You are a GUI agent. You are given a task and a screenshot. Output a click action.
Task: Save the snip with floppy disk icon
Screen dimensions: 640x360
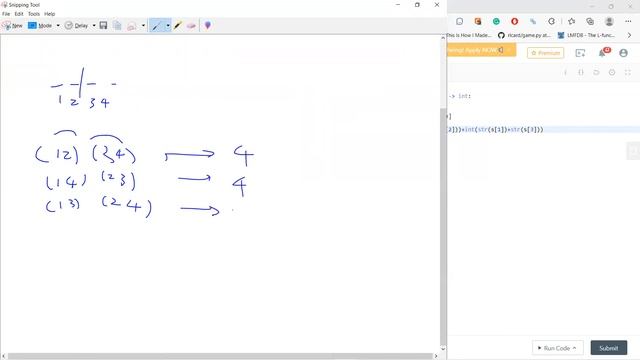click(x=103, y=25)
